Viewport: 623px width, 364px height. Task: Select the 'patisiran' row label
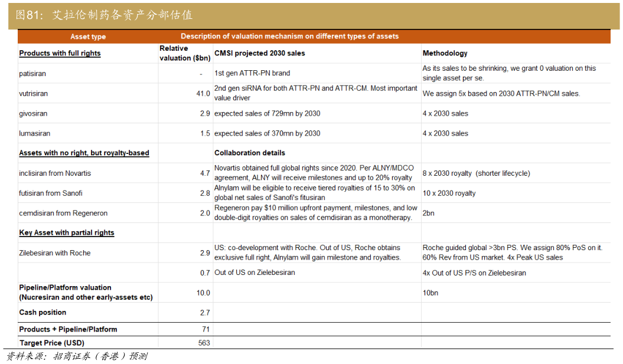point(32,73)
